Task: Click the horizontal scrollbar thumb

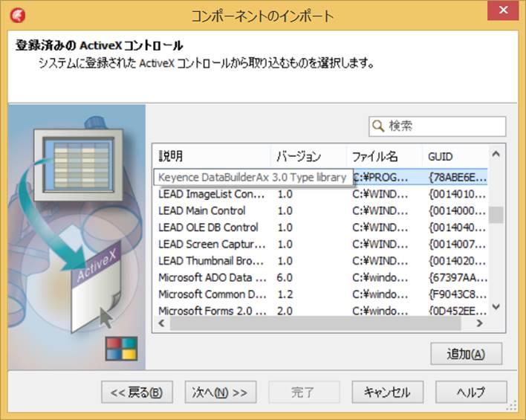Action: pyautogui.click(x=316, y=323)
